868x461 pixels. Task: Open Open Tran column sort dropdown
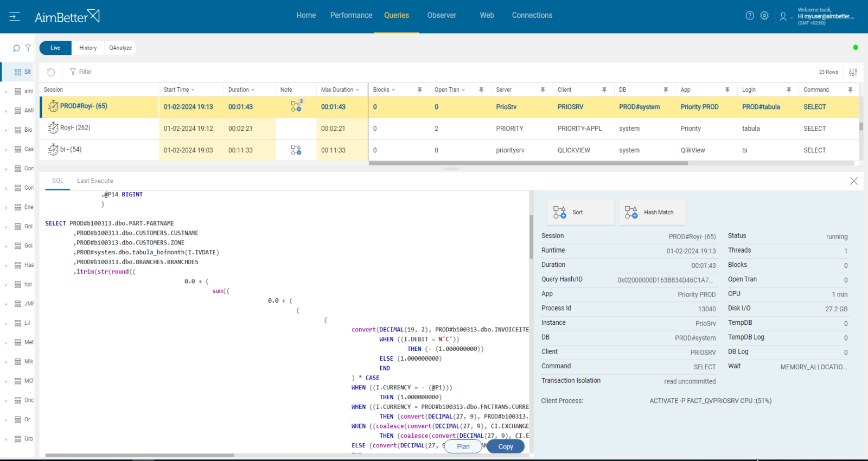(x=463, y=90)
